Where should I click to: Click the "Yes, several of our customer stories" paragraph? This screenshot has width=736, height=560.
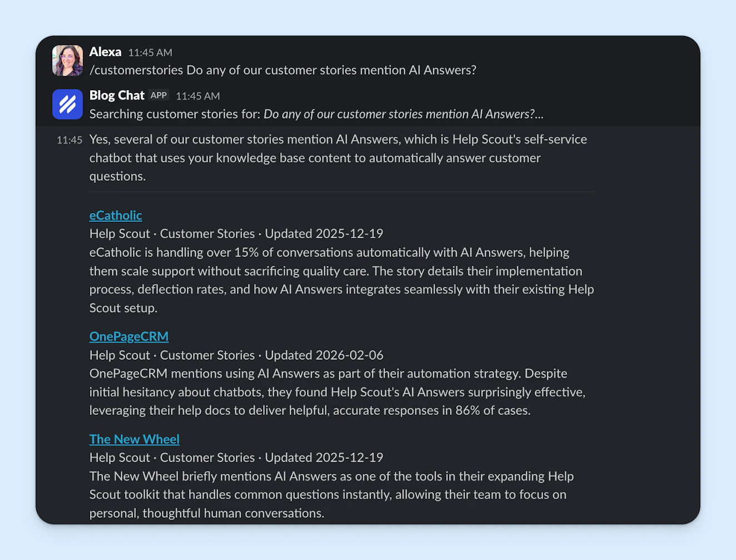[x=338, y=157]
